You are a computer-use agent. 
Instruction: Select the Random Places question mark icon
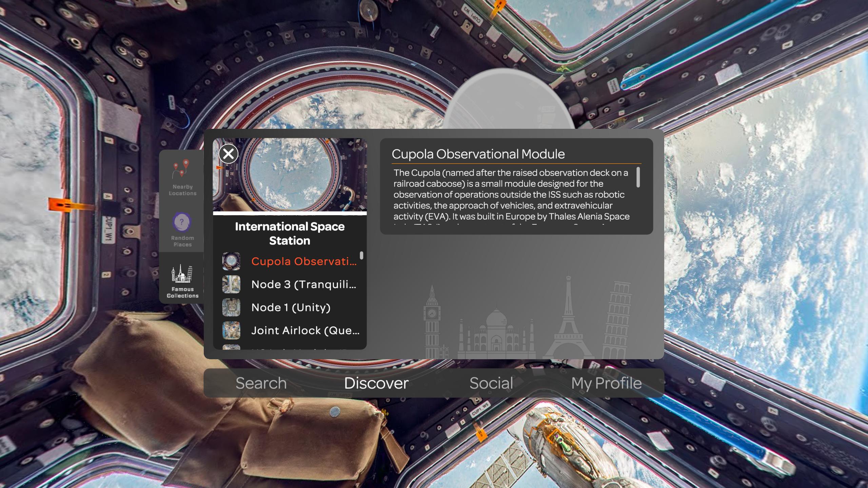point(182,222)
